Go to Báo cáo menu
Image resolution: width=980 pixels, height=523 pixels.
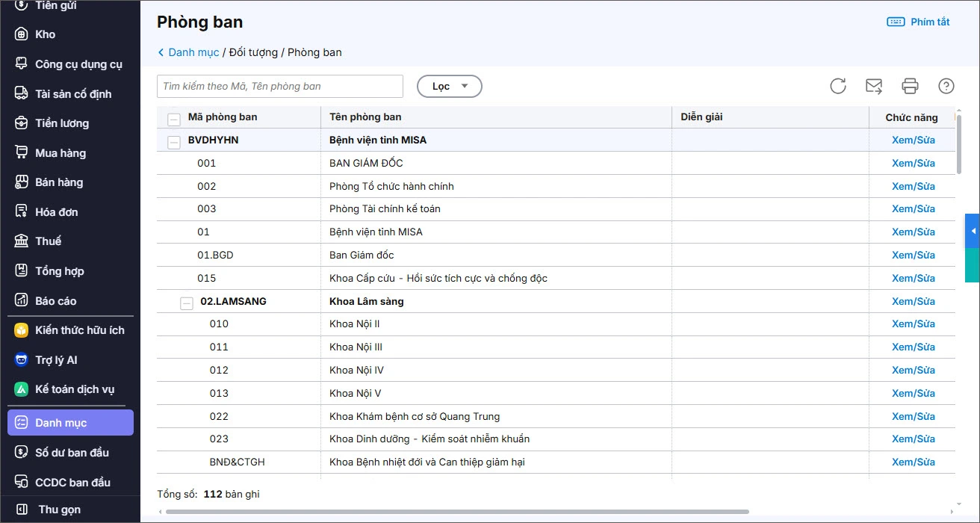tap(56, 301)
